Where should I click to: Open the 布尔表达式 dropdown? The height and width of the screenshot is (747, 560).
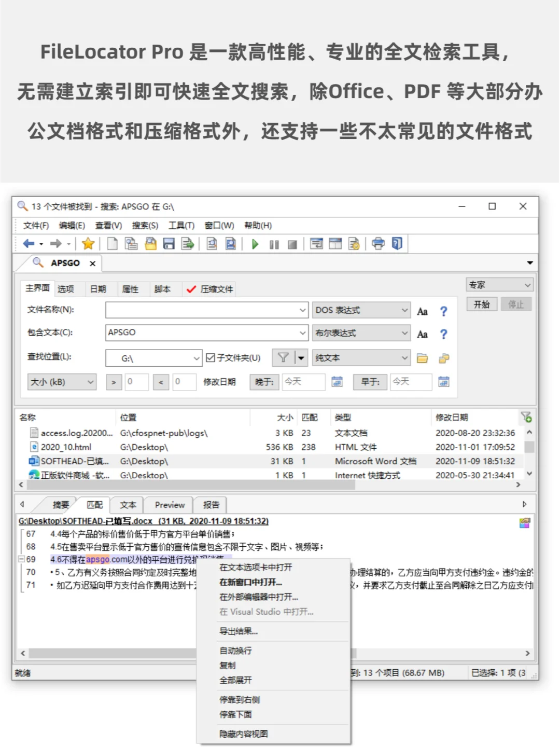[361, 333]
